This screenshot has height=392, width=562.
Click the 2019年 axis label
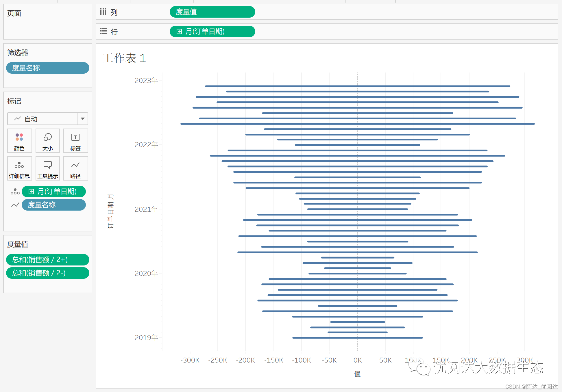[x=146, y=337]
